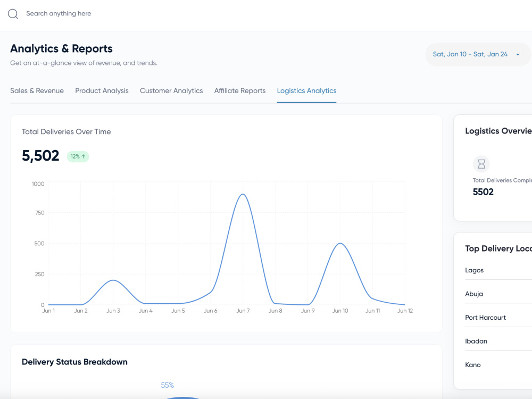Click the Jun 10 peak on the line chart
The height and width of the screenshot is (399, 532).
(x=340, y=244)
